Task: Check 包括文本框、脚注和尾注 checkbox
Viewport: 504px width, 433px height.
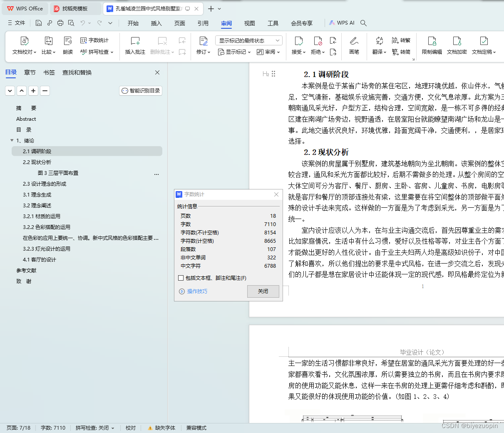Action: (181, 278)
